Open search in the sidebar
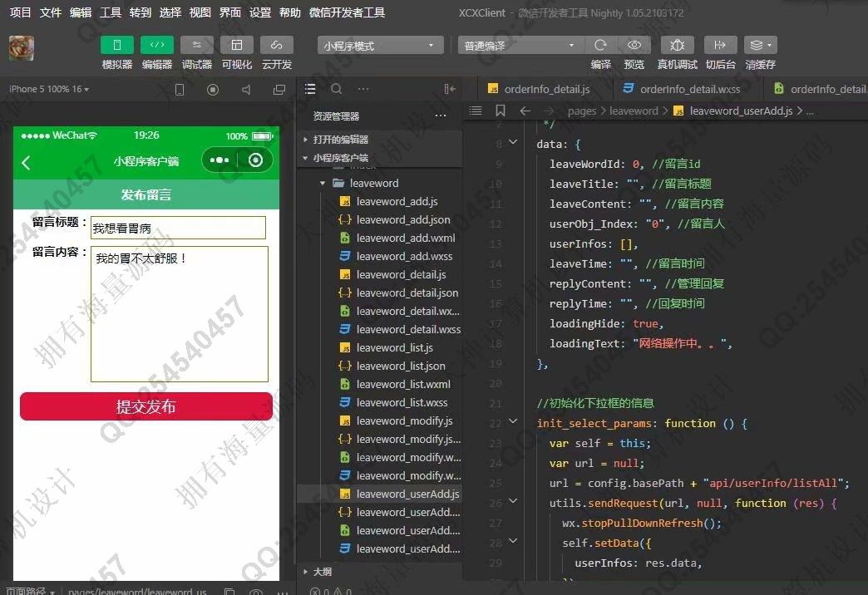 [336, 89]
